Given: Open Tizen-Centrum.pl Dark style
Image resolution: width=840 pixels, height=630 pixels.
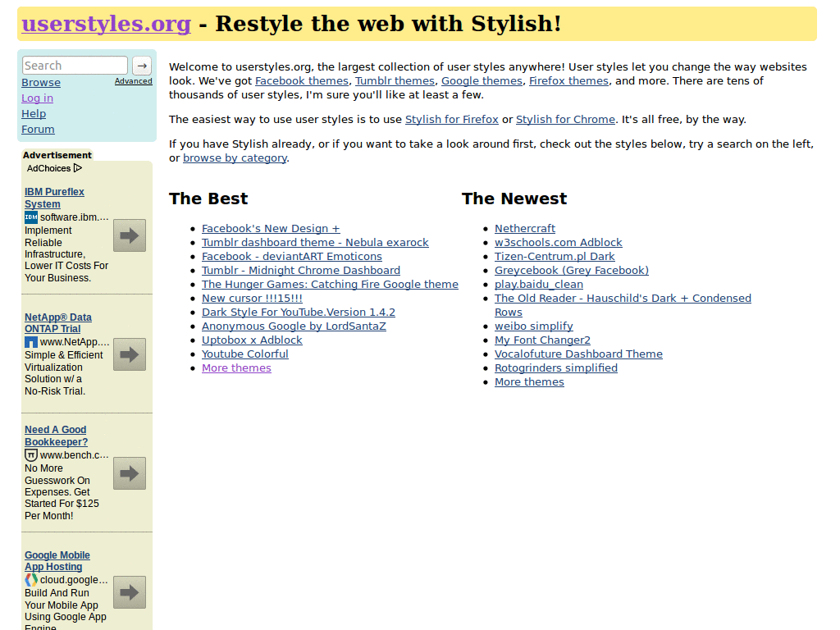Looking at the screenshot, I should coord(555,257).
